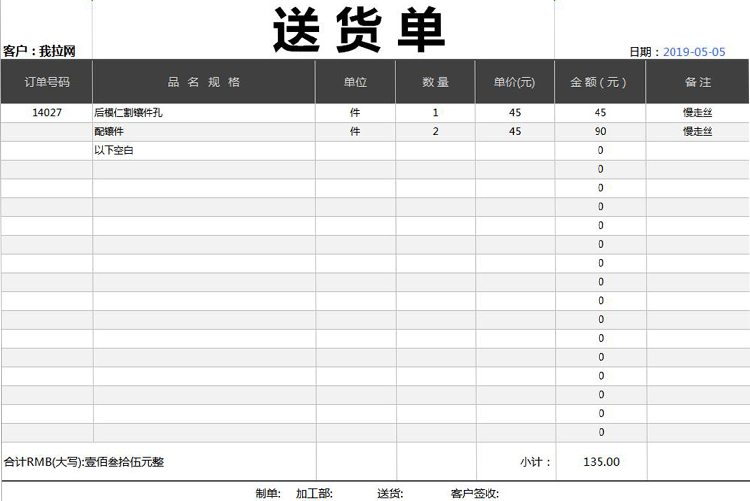Screen dimensions: 750x501
Task: Click amount cell 90
Action: coord(600,131)
